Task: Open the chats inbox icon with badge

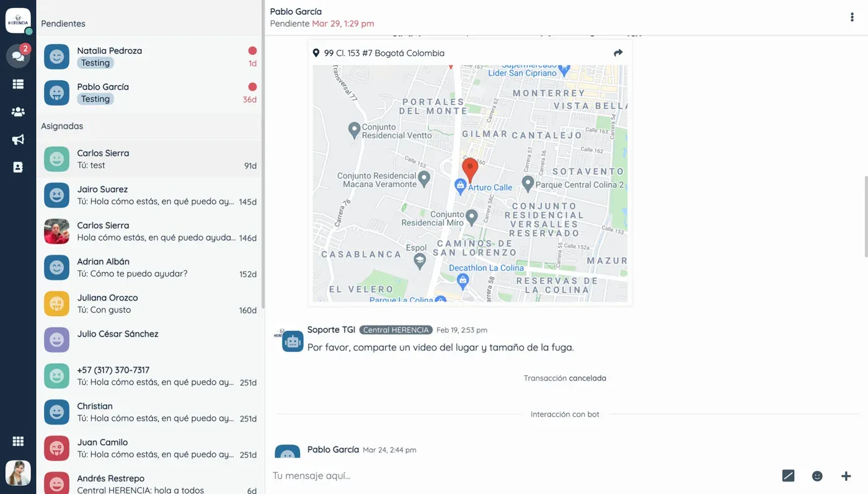Action: pos(18,56)
